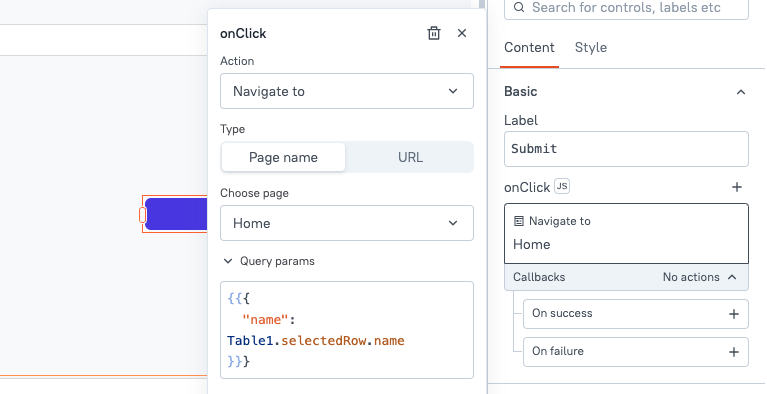Click the Submit label input field

point(626,149)
